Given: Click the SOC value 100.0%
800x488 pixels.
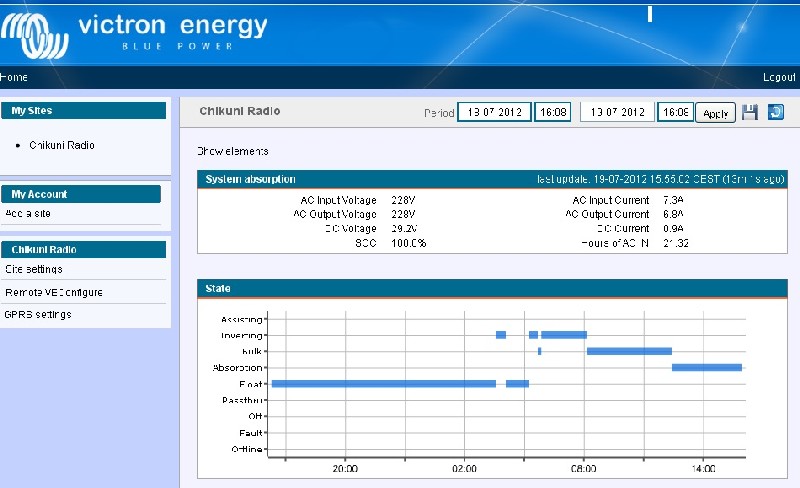Looking at the screenshot, I should point(409,243).
